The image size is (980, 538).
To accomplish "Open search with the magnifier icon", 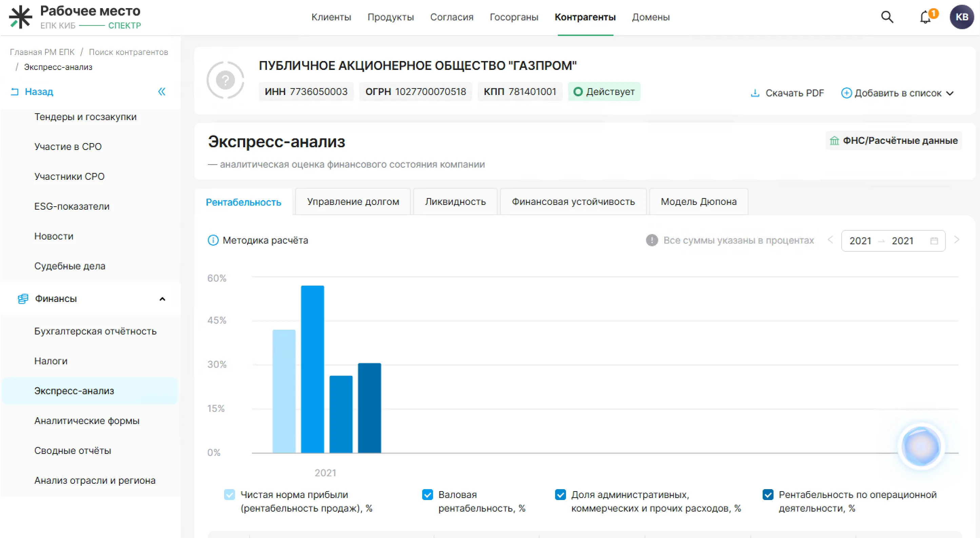I will coord(887,17).
